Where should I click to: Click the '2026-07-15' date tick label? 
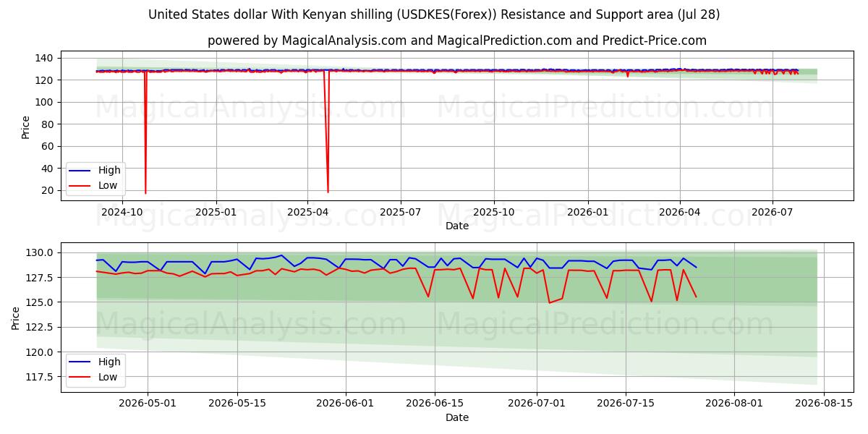(x=626, y=404)
